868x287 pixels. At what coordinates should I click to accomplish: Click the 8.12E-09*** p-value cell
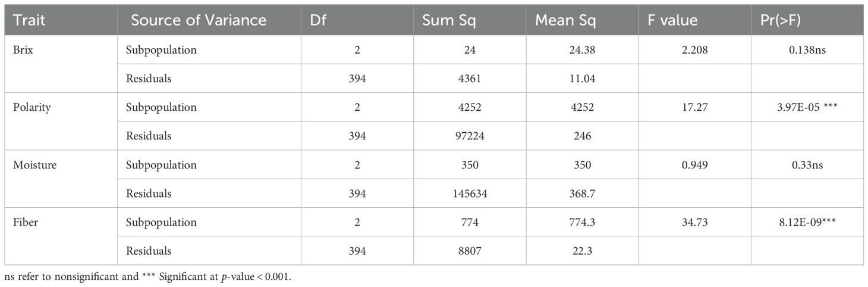click(x=807, y=222)
